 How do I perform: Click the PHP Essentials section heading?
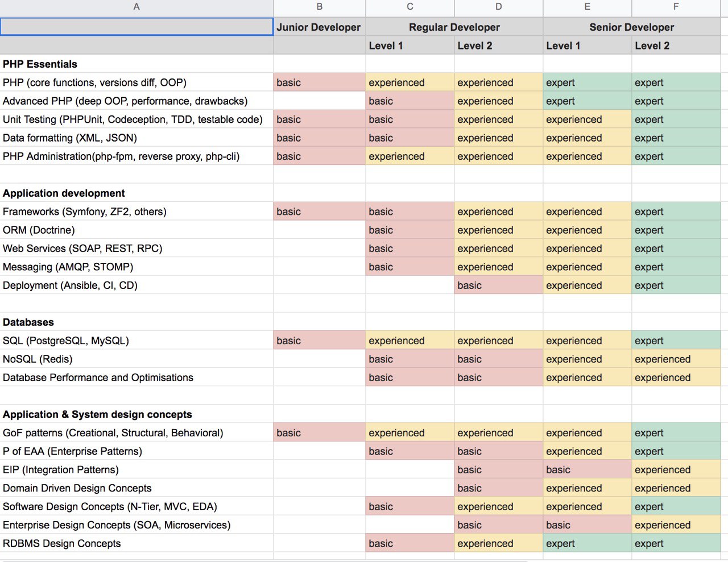pyautogui.click(x=136, y=64)
